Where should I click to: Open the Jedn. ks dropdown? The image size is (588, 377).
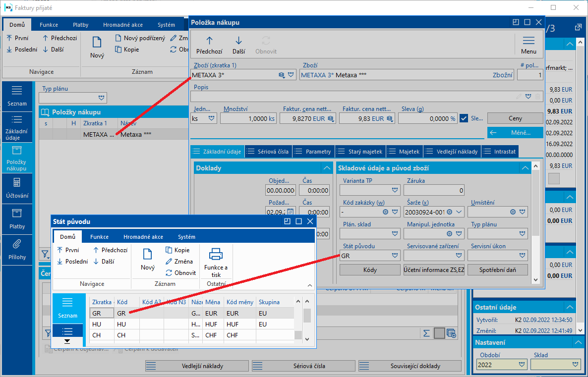(212, 118)
